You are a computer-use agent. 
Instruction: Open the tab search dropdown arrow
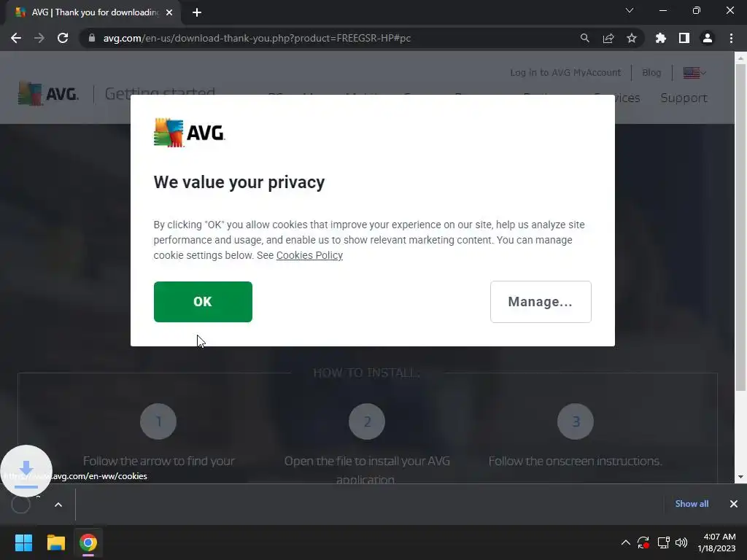point(630,10)
